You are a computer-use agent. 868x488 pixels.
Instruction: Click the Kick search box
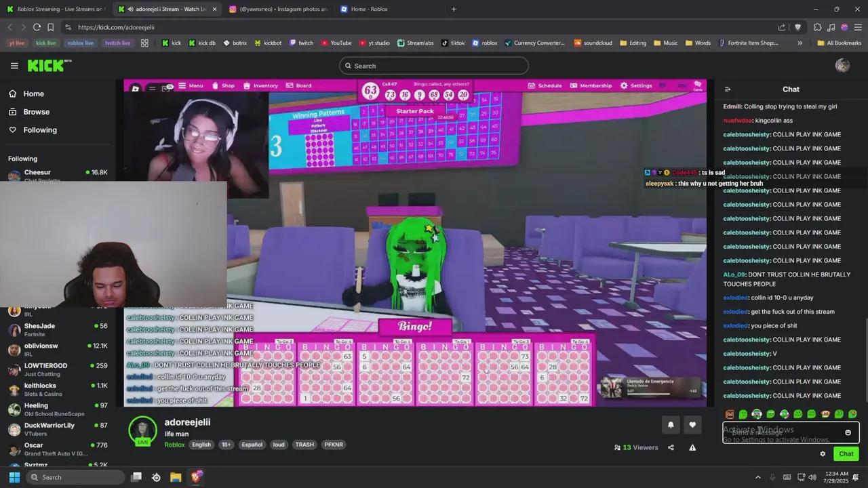434,66
